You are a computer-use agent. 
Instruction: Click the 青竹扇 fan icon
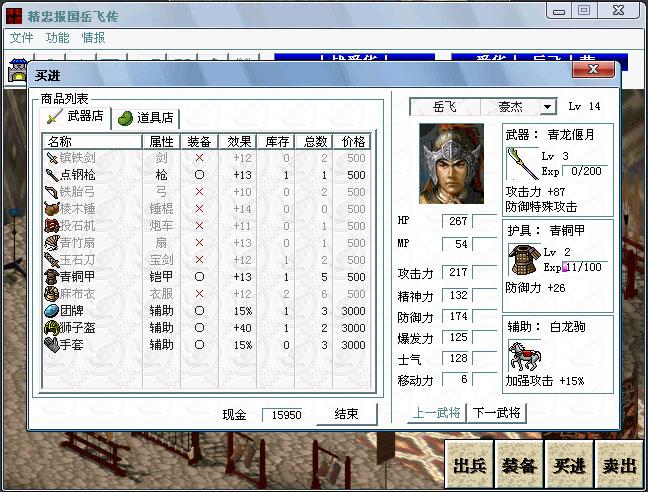[x=52, y=242]
